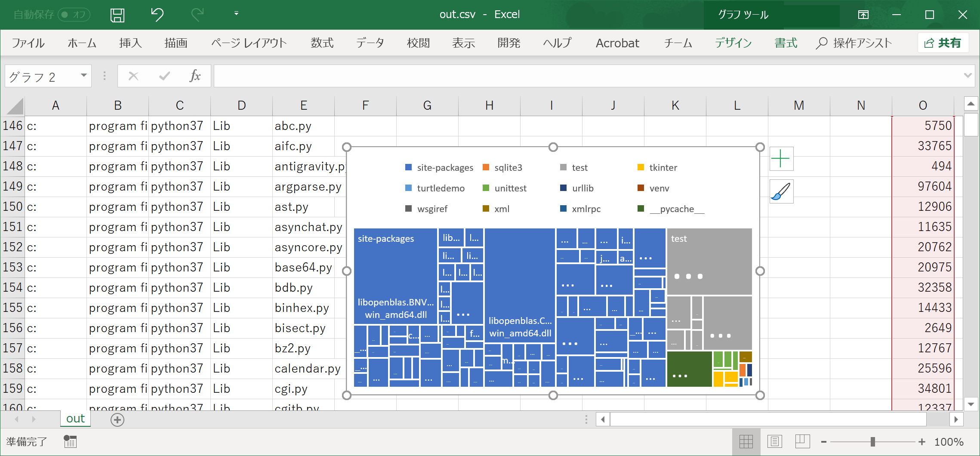Open Quick Access Toolbar customize dropdown
The width and height of the screenshot is (980, 456).
pos(236,14)
